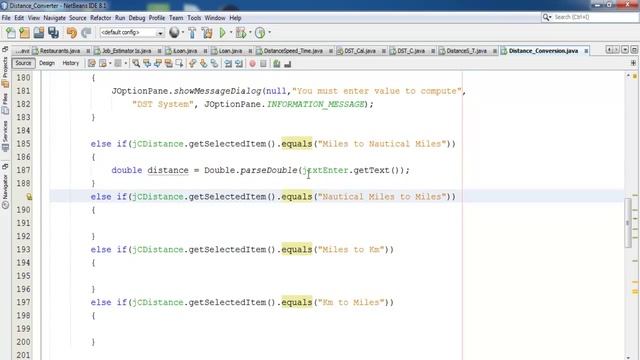The image size is (640, 360).
Task: Run the project with green play icon
Action: click(222, 33)
